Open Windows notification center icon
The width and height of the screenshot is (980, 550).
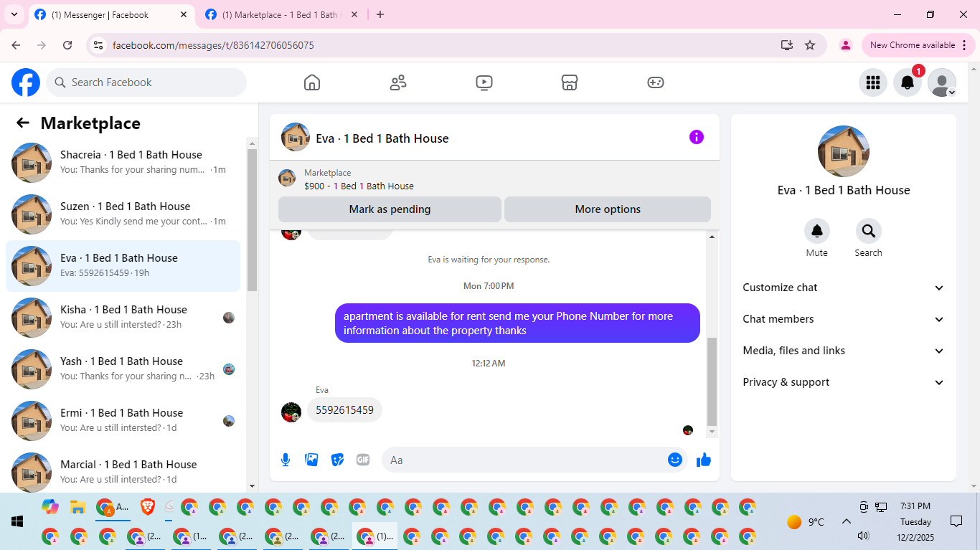click(x=956, y=521)
